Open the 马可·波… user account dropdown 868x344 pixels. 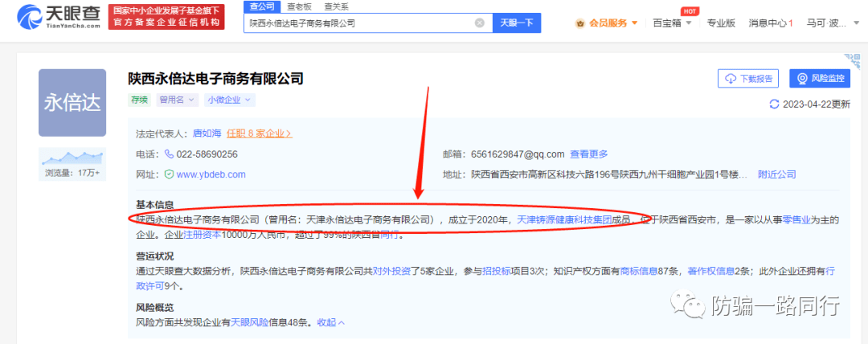coord(833,23)
